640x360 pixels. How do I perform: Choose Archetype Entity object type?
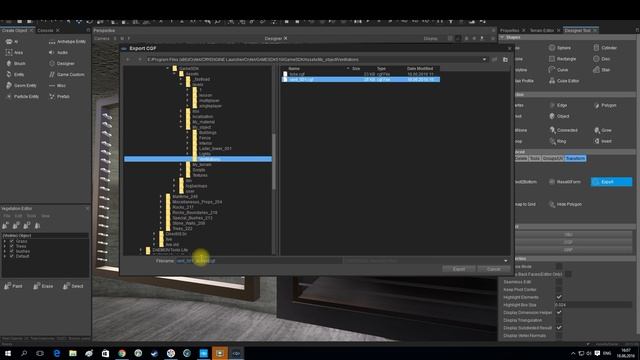(67, 42)
